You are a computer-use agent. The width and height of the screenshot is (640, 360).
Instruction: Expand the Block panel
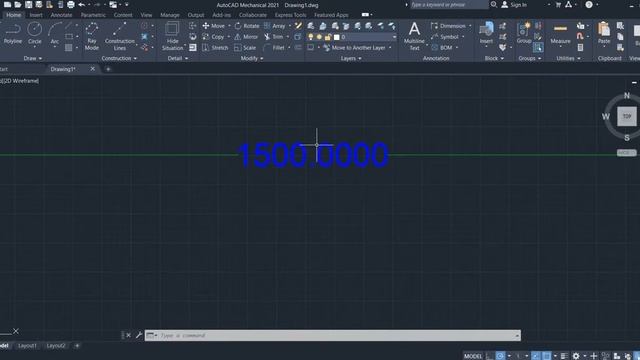point(494,58)
